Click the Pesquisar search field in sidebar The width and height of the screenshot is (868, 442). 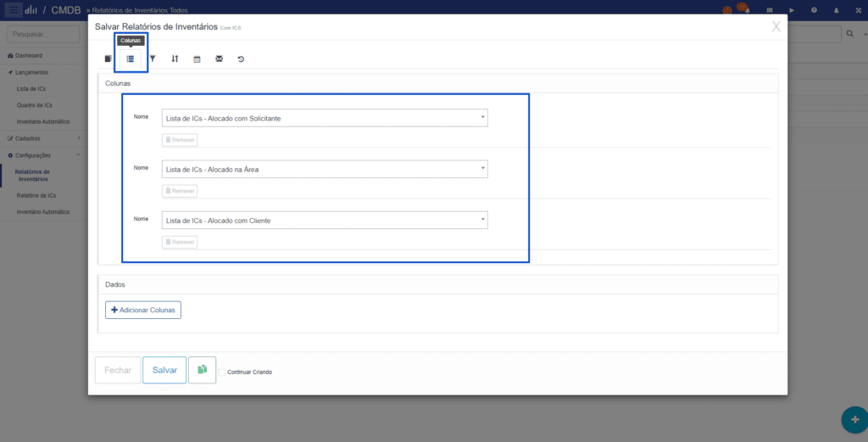pyautogui.click(x=43, y=34)
